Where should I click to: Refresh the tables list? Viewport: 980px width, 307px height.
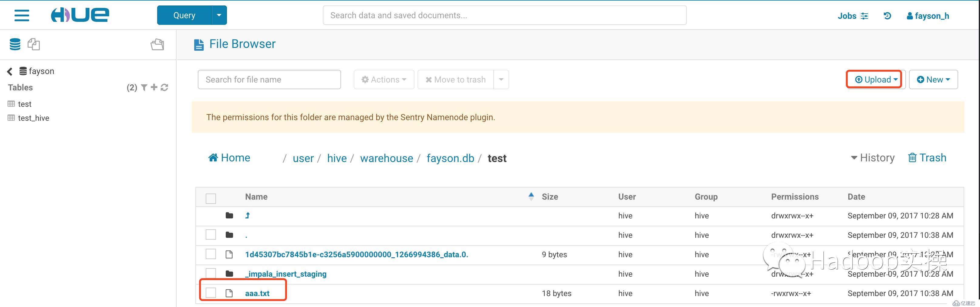(164, 87)
